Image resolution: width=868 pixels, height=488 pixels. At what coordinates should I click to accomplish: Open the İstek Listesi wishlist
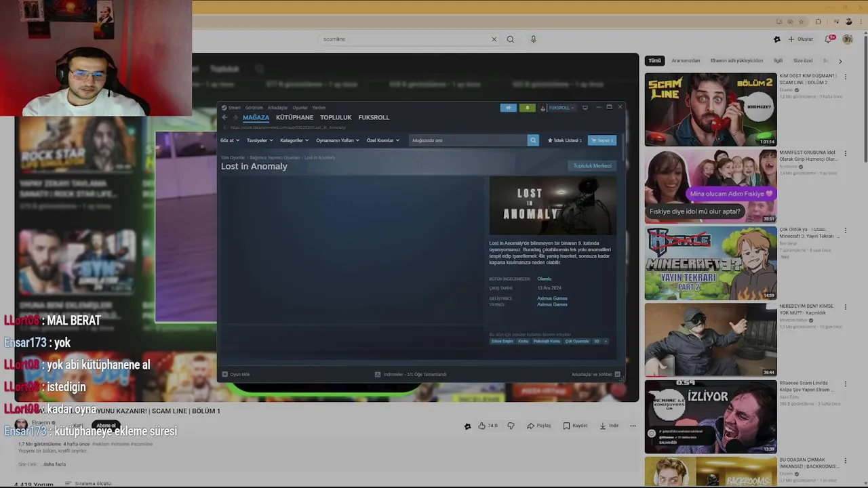[565, 140]
